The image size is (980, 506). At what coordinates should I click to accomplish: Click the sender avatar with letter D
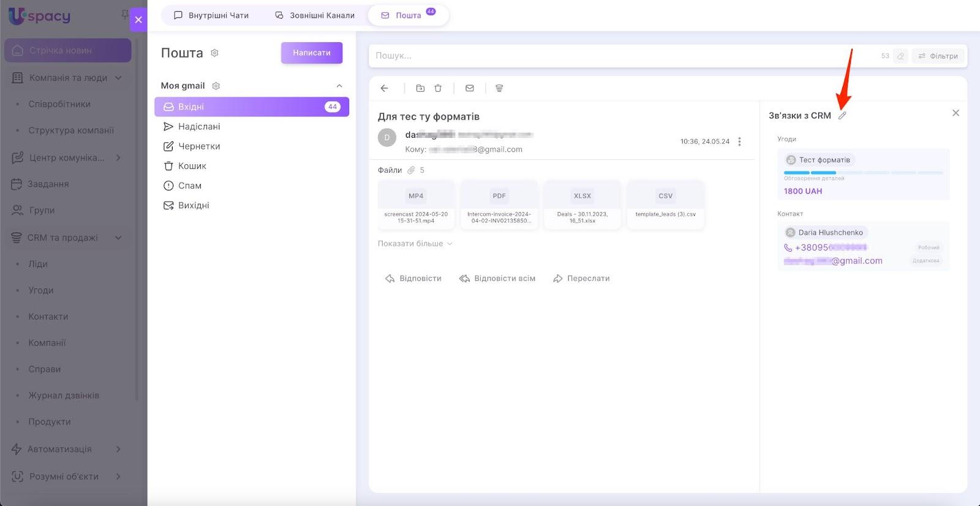387,137
